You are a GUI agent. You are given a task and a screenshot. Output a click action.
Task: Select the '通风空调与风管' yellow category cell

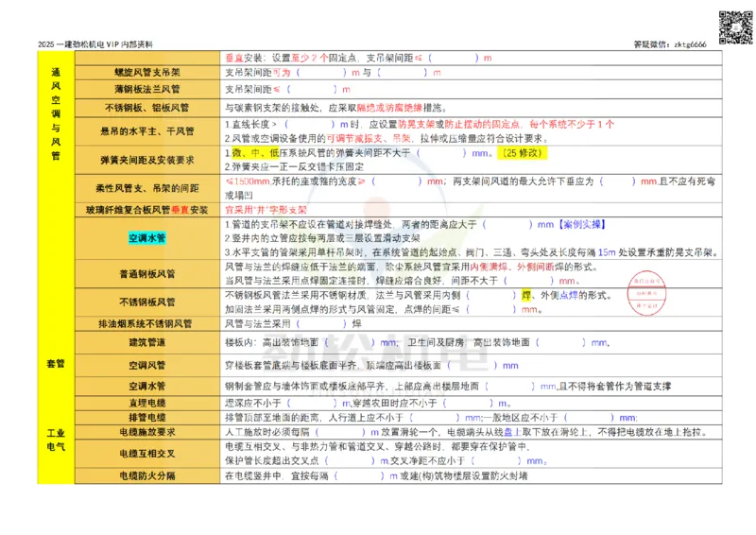56,113
